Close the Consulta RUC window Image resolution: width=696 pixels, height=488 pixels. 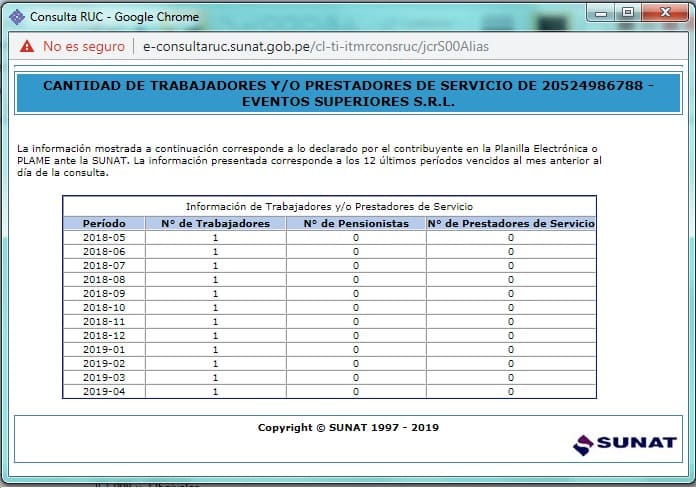[x=664, y=12]
